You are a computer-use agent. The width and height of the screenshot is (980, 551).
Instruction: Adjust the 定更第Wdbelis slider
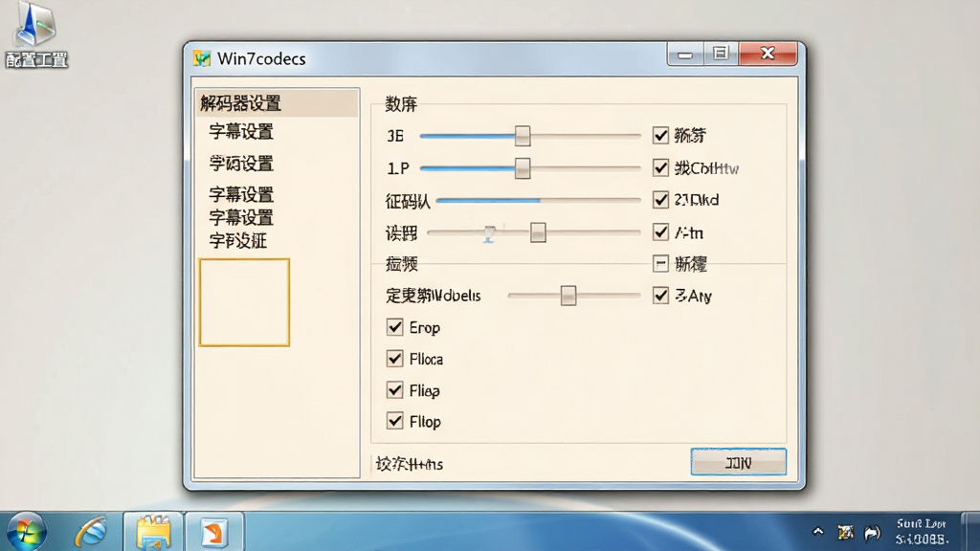(568, 296)
